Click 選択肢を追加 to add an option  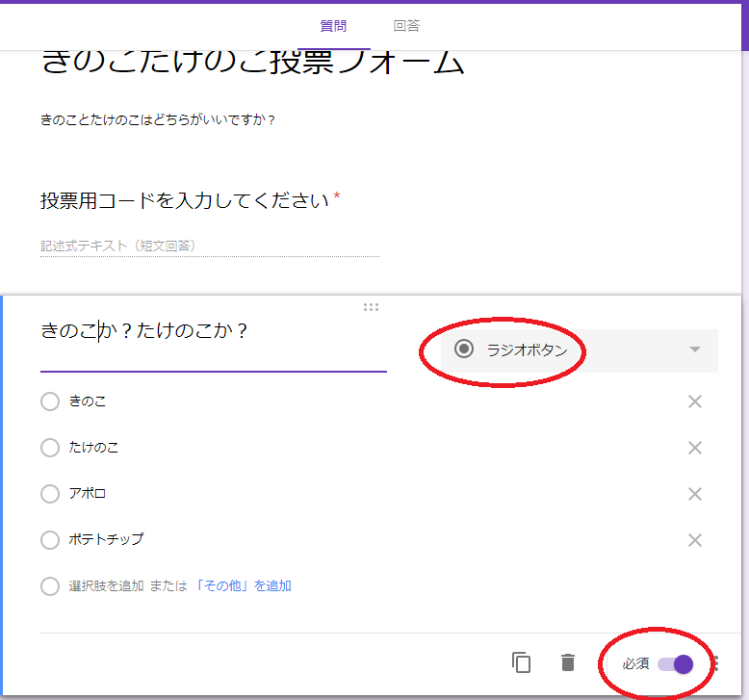pyautogui.click(x=106, y=585)
